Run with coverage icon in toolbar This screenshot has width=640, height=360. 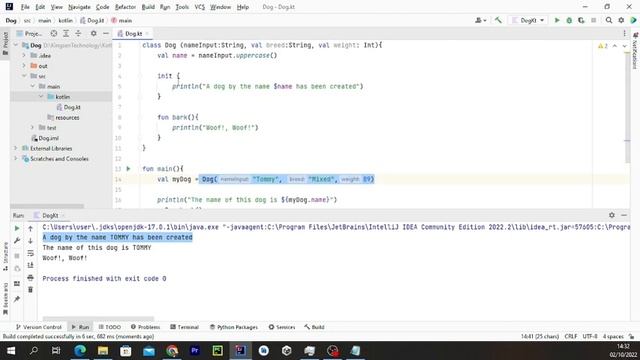coord(581,20)
